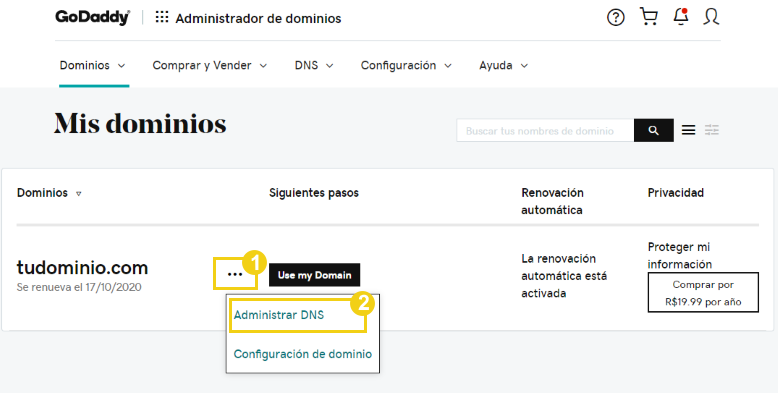The height and width of the screenshot is (393, 778).
Task: Open the user account icon
Action: 712,17
